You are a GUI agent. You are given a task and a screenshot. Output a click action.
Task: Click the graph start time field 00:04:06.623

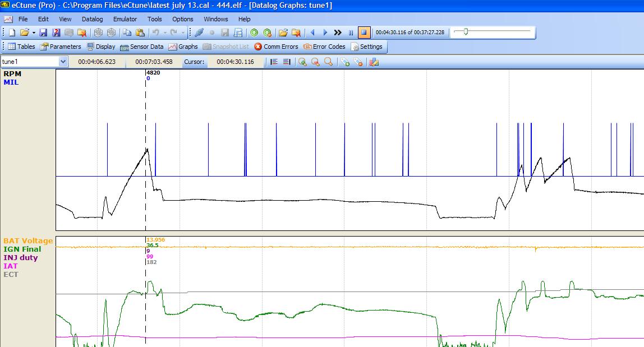click(96, 62)
